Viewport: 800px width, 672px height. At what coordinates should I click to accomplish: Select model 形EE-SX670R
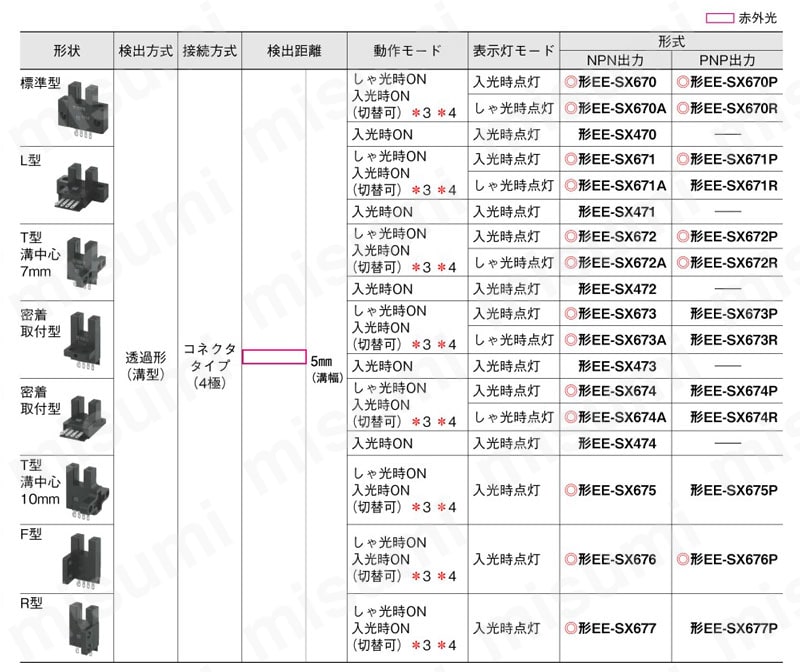click(x=734, y=108)
